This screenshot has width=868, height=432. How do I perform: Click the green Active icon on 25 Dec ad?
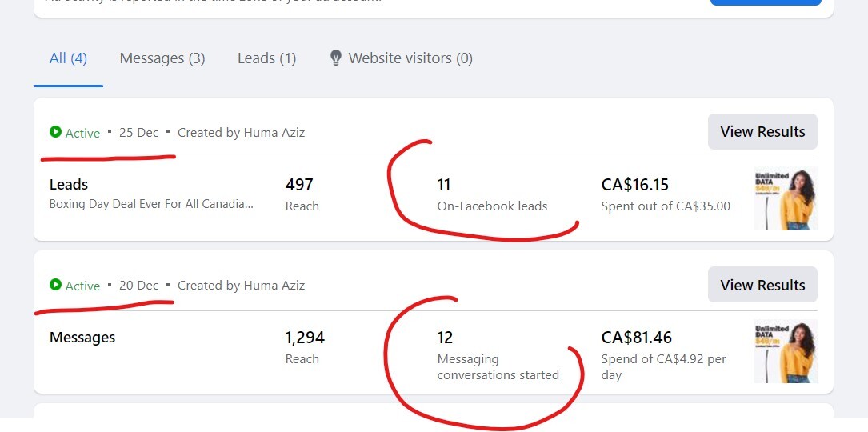point(55,132)
